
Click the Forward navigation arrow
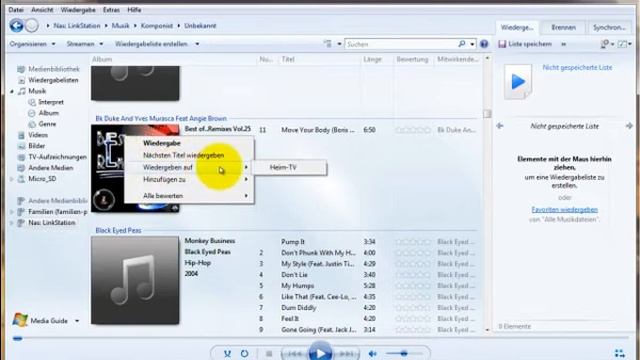31,26
